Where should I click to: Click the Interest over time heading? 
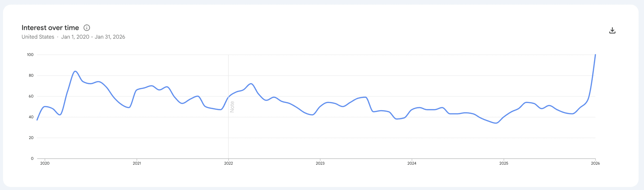point(50,28)
